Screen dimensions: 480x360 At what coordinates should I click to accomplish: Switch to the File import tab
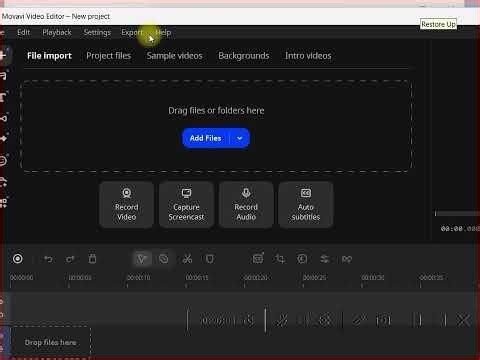coord(49,56)
